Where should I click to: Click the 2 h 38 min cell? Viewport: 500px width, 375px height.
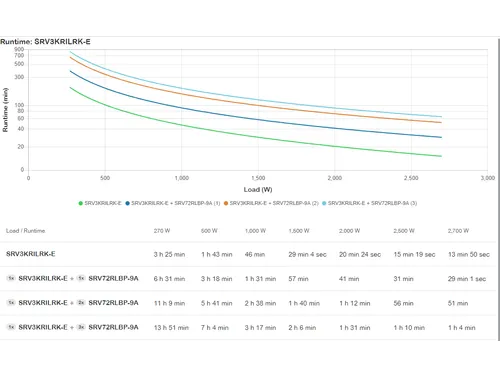(x=260, y=303)
